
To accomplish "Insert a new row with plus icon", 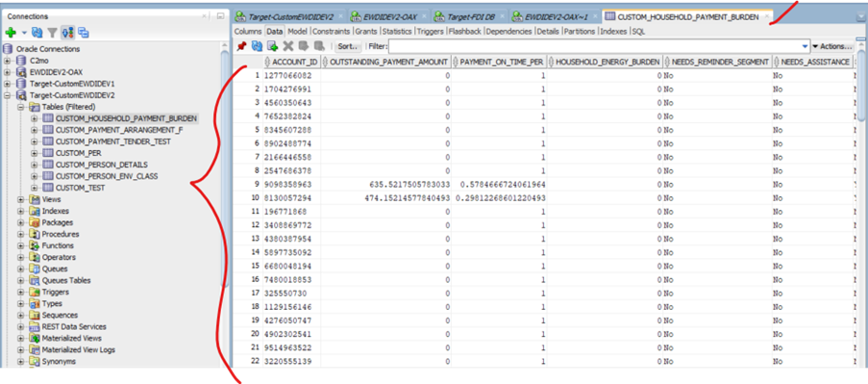I will coord(272,46).
